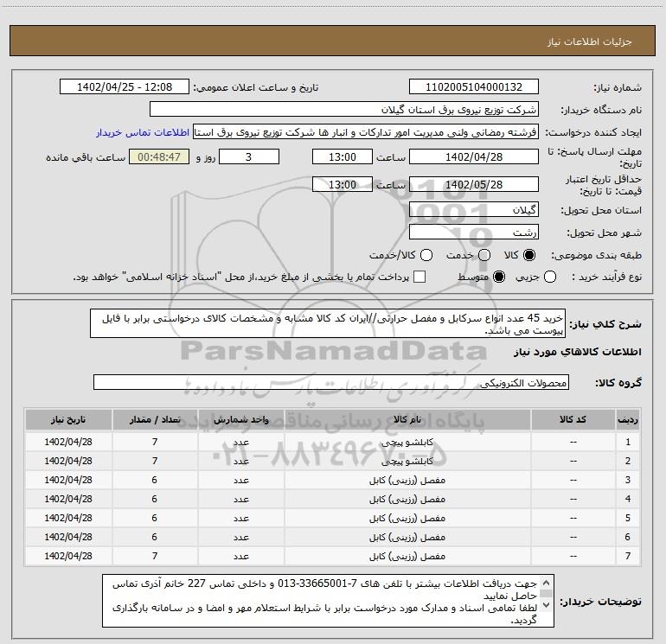
Task: Click the response deadline time 13:00 field
Action: [343, 156]
